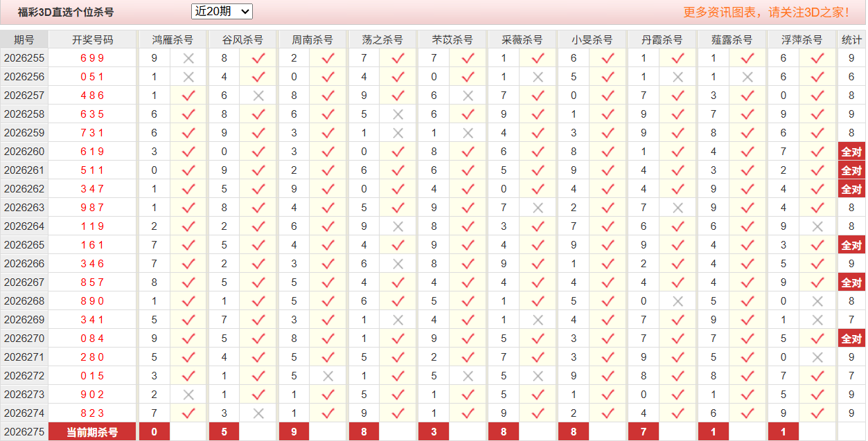Image resolution: width=868 pixels, height=441 pixels.
Task: Click the X mark for 谷风杀号 in row 2026257
Action: (258, 96)
